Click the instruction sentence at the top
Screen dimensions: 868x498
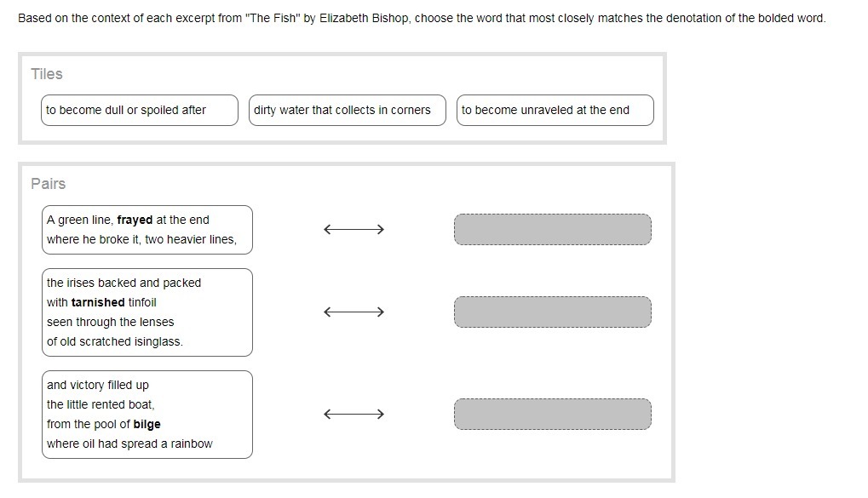tap(422, 18)
